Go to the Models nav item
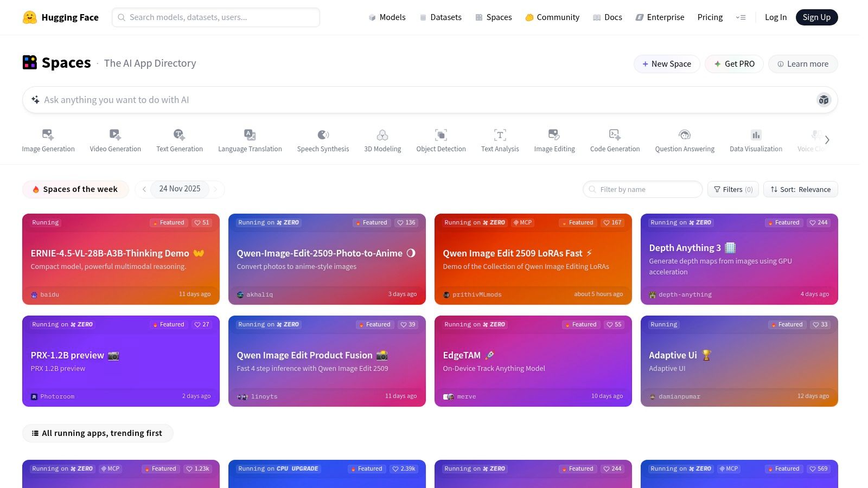Screen dimensions: 868x488 click(x=387, y=17)
